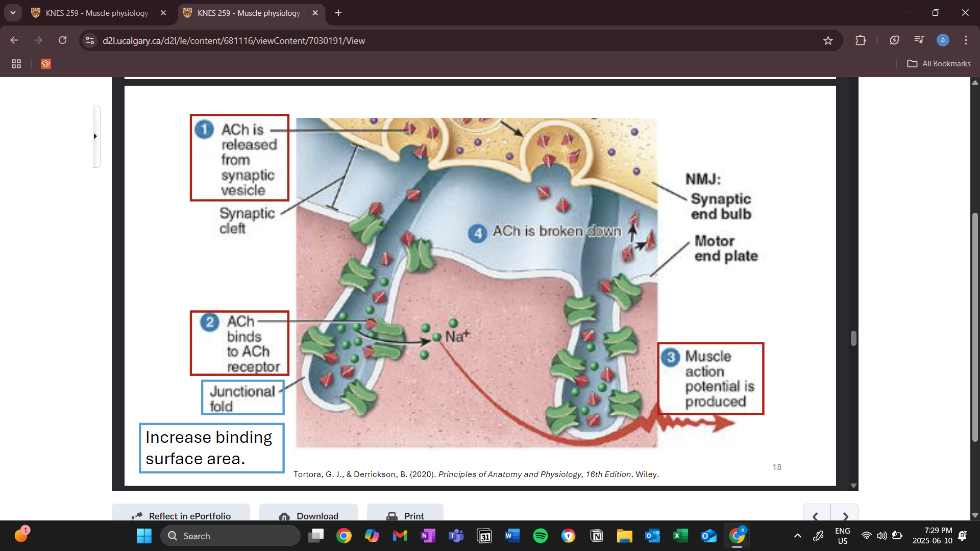This screenshot has width=980, height=551.
Task: Open the Chrome profile avatar
Action: [x=943, y=40]
